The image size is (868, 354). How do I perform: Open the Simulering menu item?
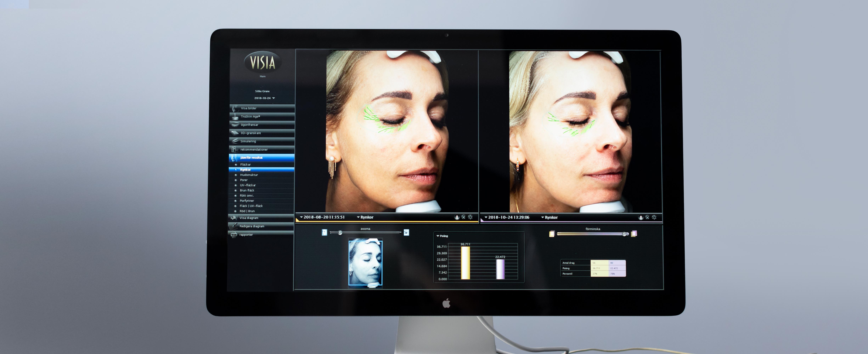coord(248,141)
